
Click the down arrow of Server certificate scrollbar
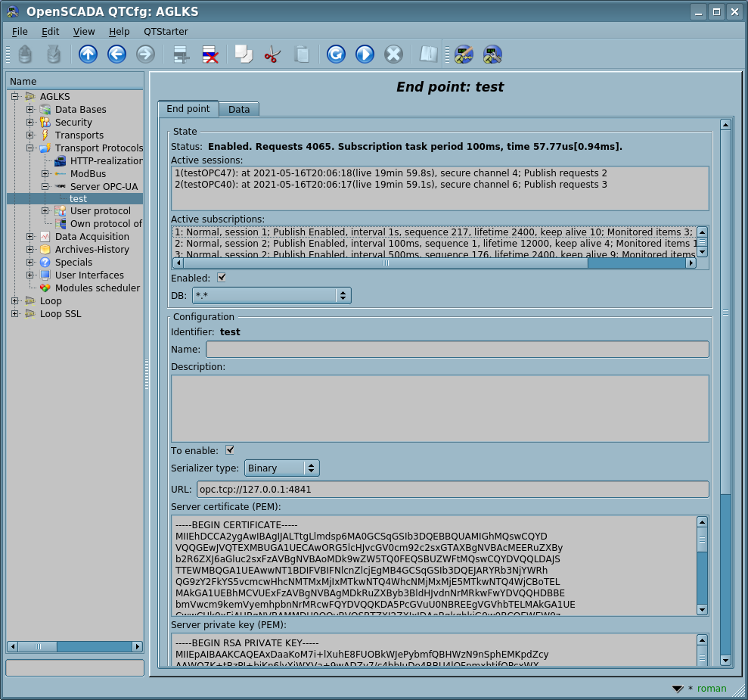702,609
